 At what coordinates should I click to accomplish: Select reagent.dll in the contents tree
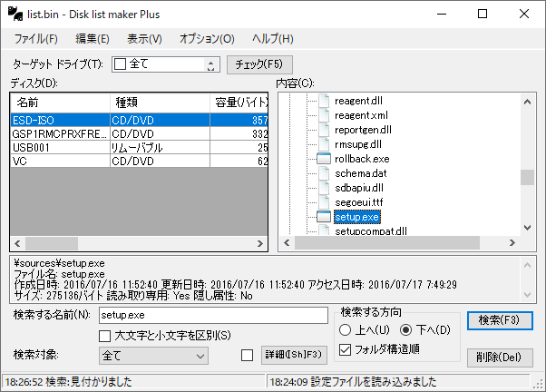(x=358, y=101)
